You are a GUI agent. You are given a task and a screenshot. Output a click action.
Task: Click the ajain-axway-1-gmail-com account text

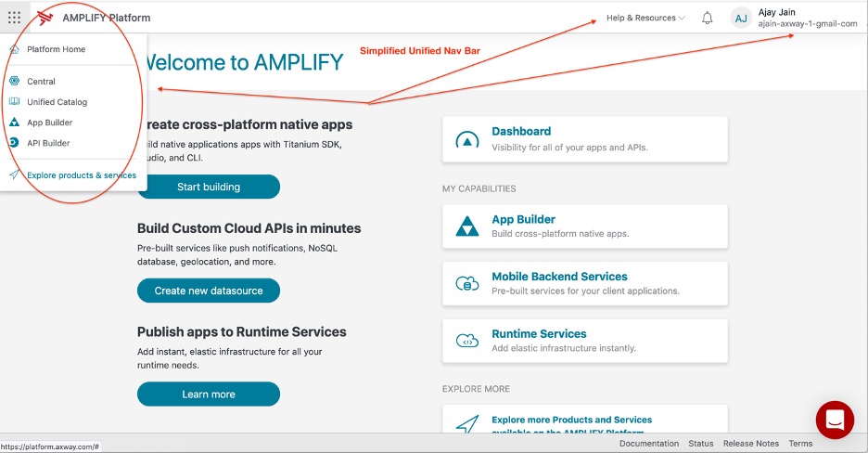click(x=808, y=24)
